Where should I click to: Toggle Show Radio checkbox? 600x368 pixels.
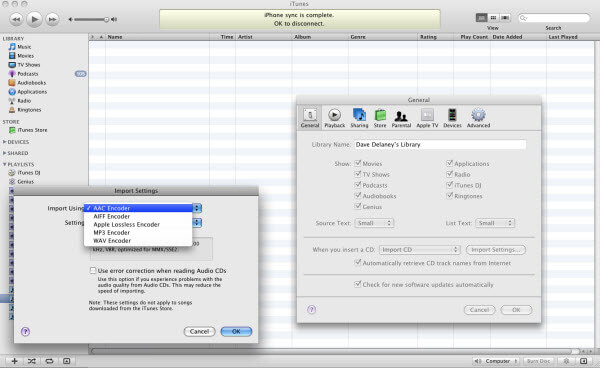tap(450, 174)
